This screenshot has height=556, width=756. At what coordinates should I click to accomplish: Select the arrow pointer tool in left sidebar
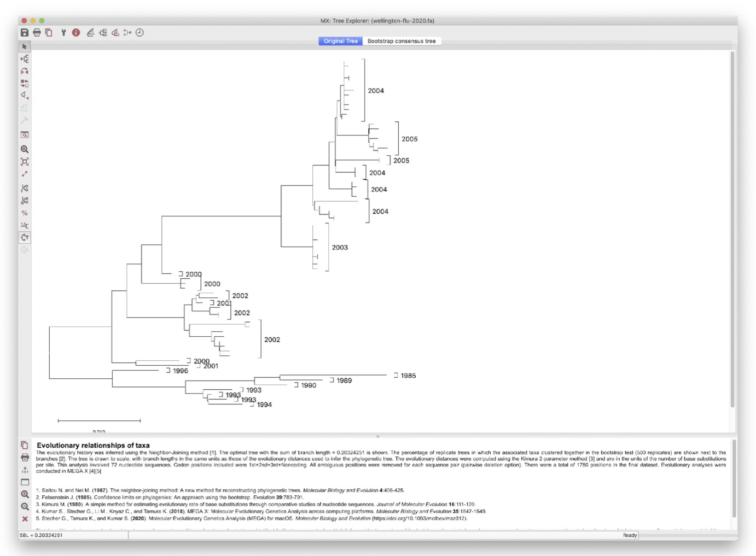tap(25, 47)
